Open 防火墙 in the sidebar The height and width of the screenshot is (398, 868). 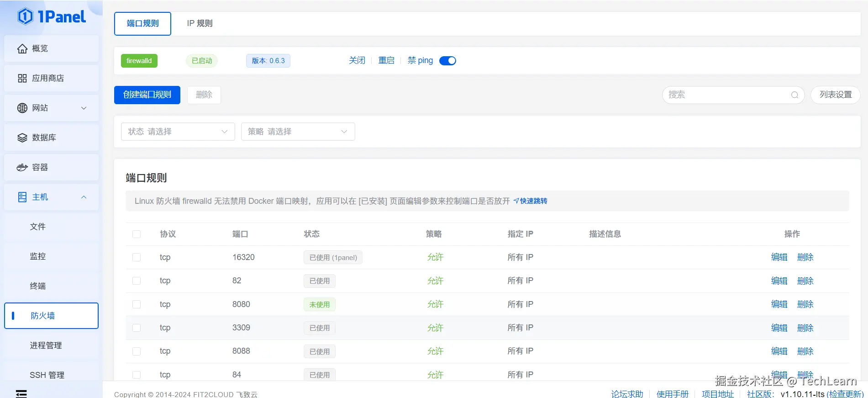click(51, 316)
